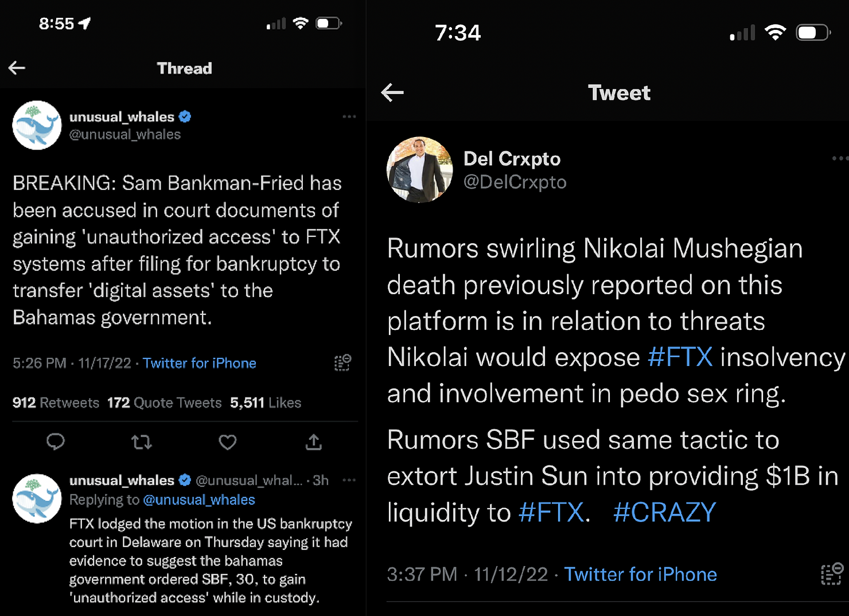Viewport: 849px width, 616px height.
Task: Tap verified badge next to unusual_whales name
Action: click(185, 116)
